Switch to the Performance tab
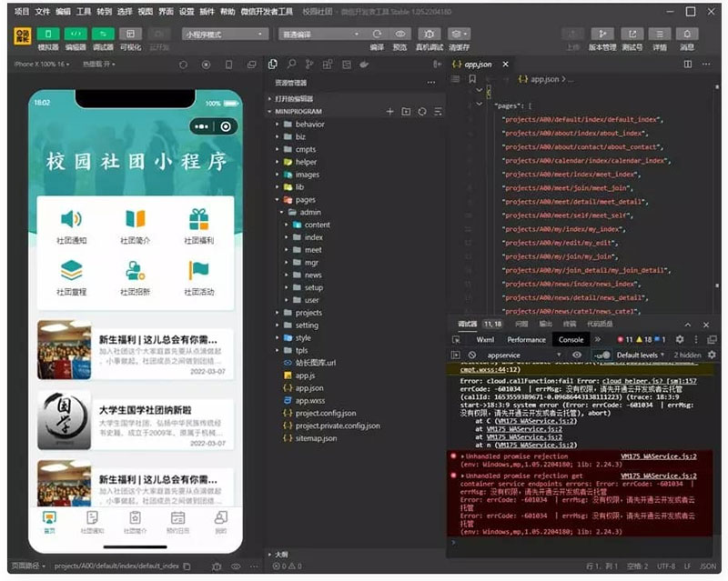728x581 pixels. 526,339
